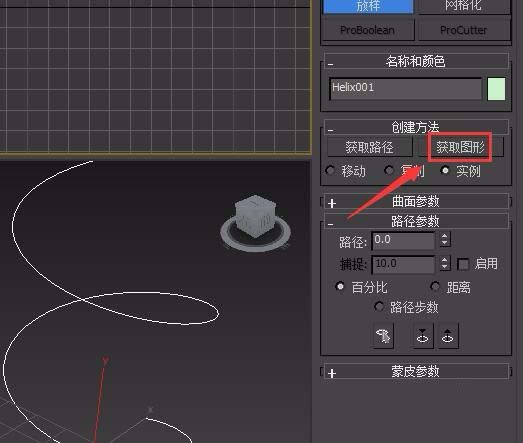523x443 pixels.
Task: Collapse the 路径参数 rollout
Action: click(416, 221)
